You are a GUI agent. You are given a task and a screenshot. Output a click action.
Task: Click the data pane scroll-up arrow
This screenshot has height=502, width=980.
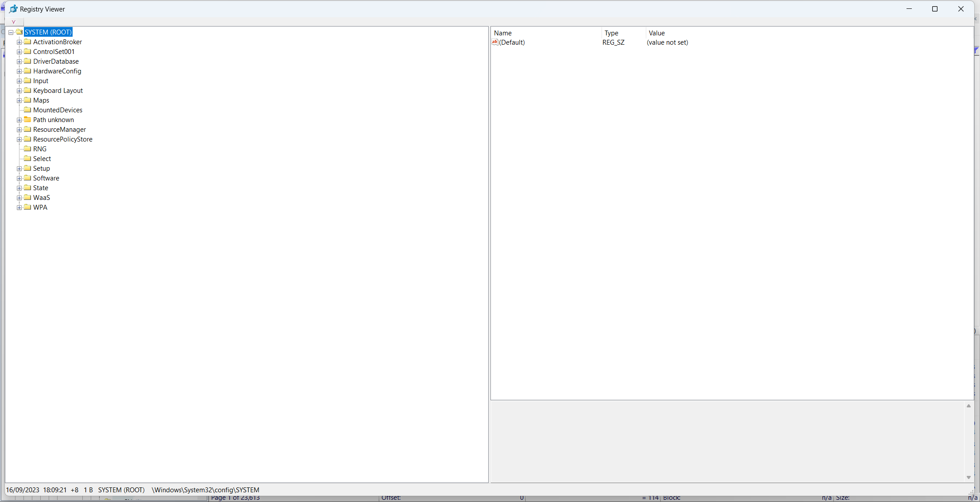(968, 406)
